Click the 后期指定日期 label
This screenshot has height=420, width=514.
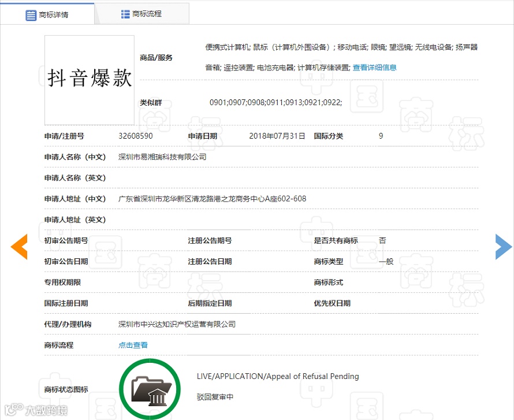click(210, 303)
